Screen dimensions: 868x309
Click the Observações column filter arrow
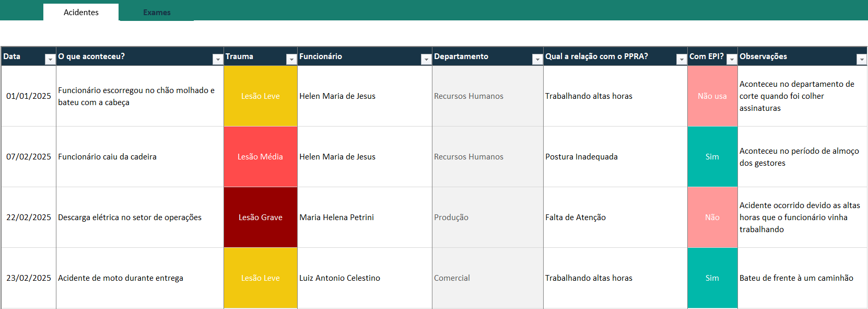click(x=862, y=60)
